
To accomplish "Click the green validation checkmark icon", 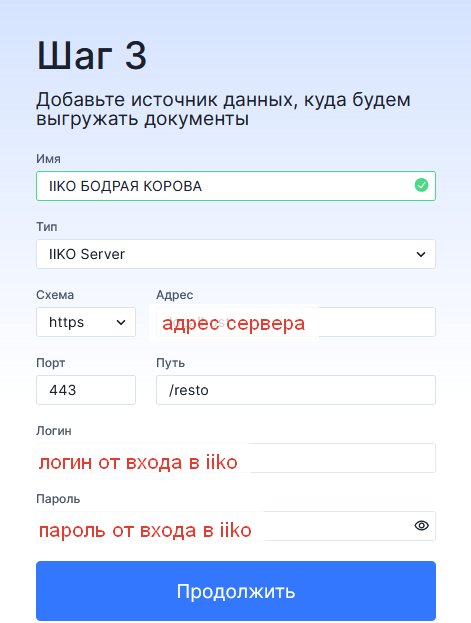I will 421,185.
